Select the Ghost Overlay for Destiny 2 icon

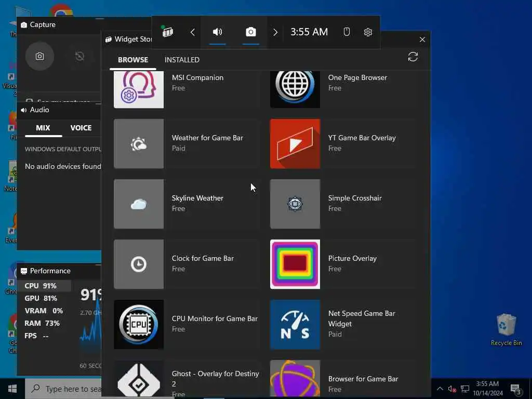coord(138,379)
